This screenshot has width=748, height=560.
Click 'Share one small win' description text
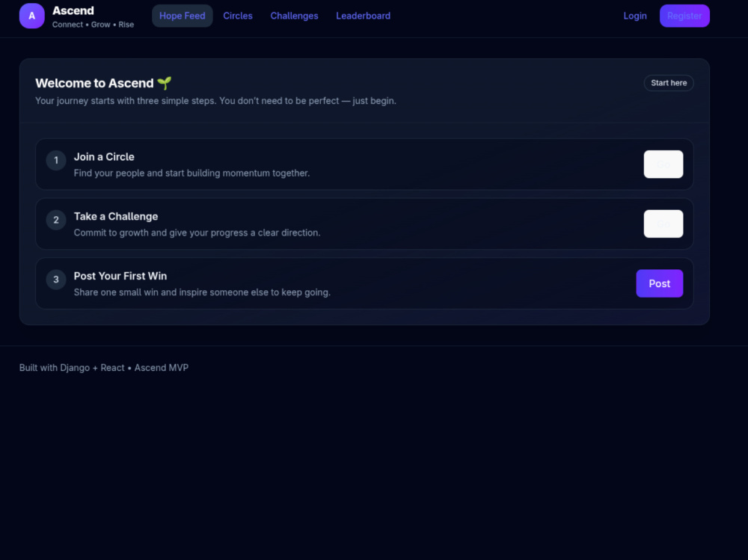[x=202, y=292]
